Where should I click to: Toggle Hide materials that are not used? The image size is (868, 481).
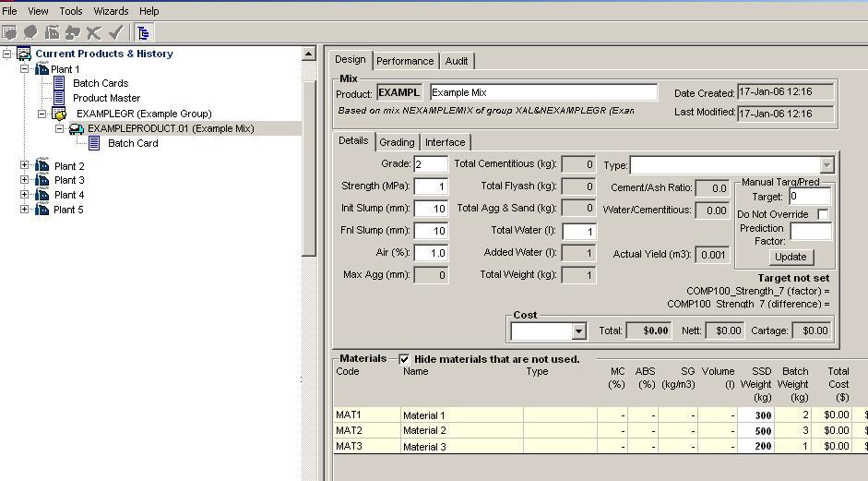tap(404, 359)
